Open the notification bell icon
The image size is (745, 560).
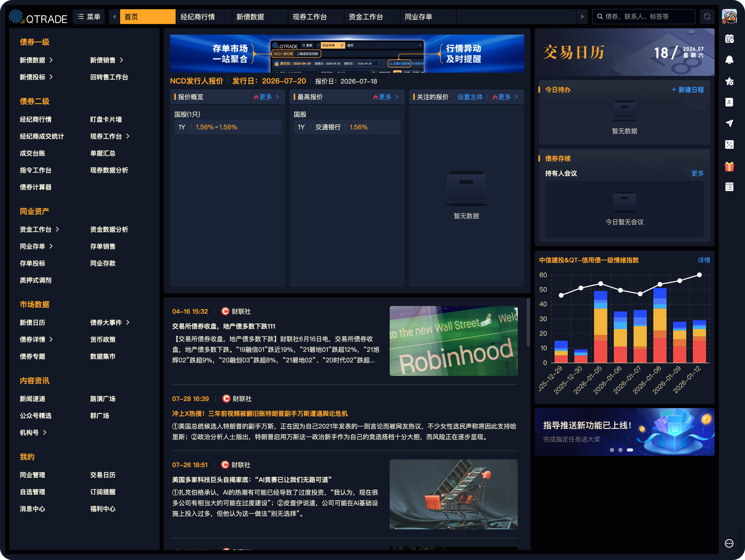click(729, 60)
